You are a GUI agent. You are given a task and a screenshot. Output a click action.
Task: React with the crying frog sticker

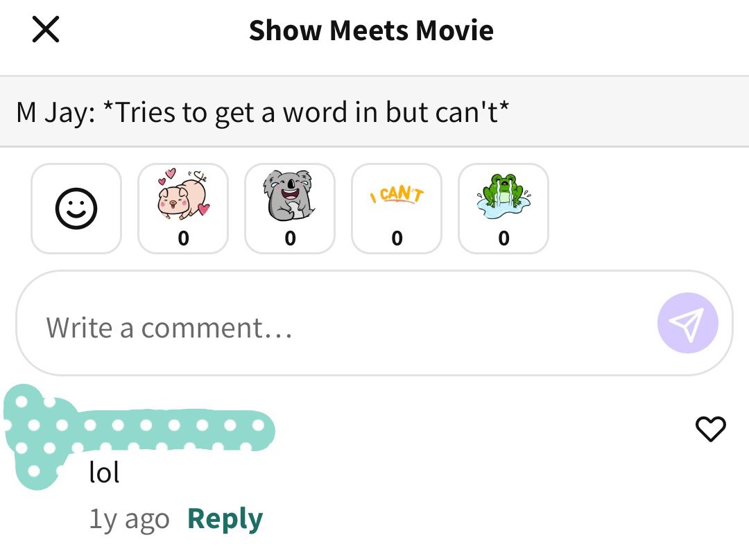503,209
